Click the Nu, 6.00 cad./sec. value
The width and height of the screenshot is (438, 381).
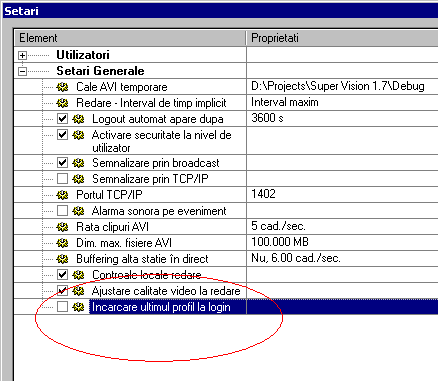click(296, 258)
